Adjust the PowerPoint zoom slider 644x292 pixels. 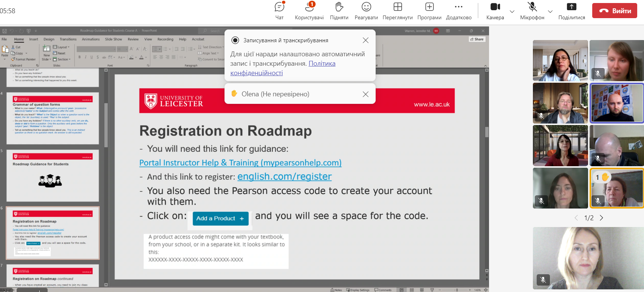click(x=457, y=290)
